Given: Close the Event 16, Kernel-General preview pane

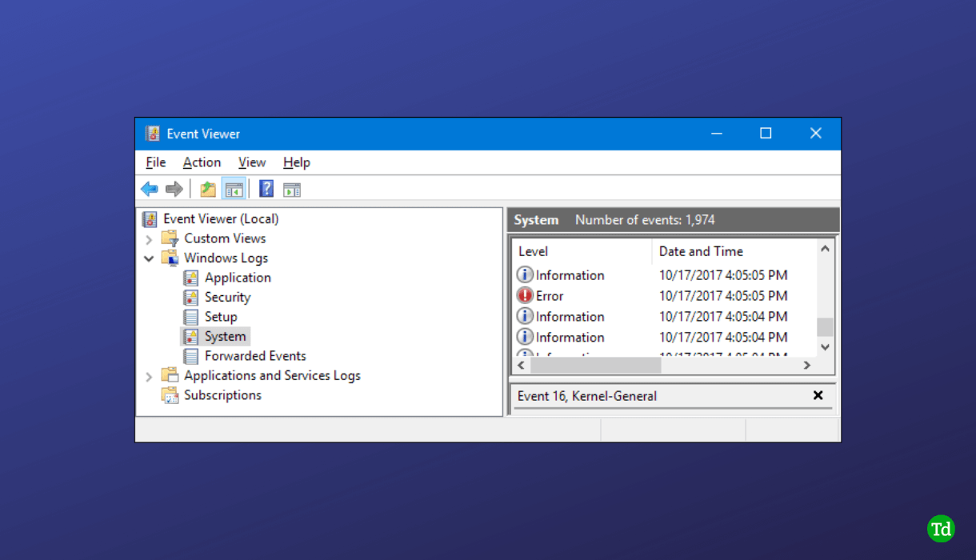Looking at the screenshot, I should pyautogui.click(x=818, y=395).
